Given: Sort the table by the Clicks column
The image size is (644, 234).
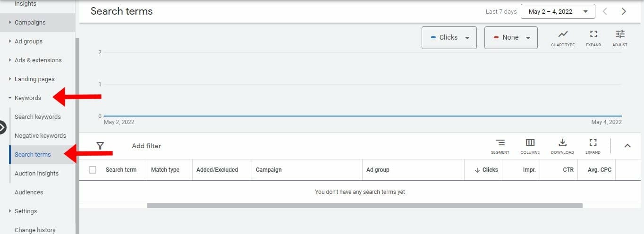Looking at the screenshot, I should tap(486, 170).
